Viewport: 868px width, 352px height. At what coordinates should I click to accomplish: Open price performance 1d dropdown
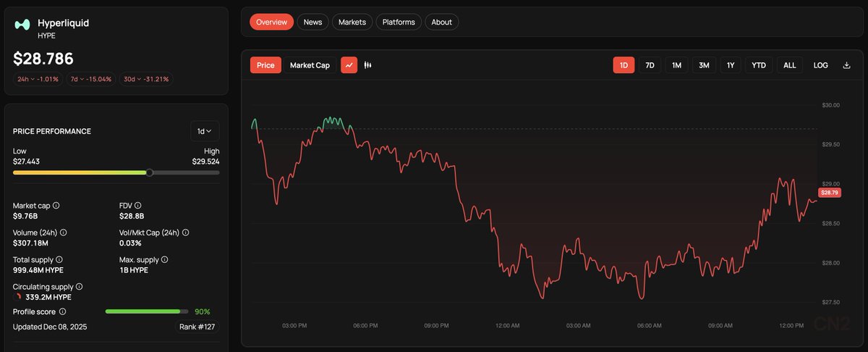(205, 131)
